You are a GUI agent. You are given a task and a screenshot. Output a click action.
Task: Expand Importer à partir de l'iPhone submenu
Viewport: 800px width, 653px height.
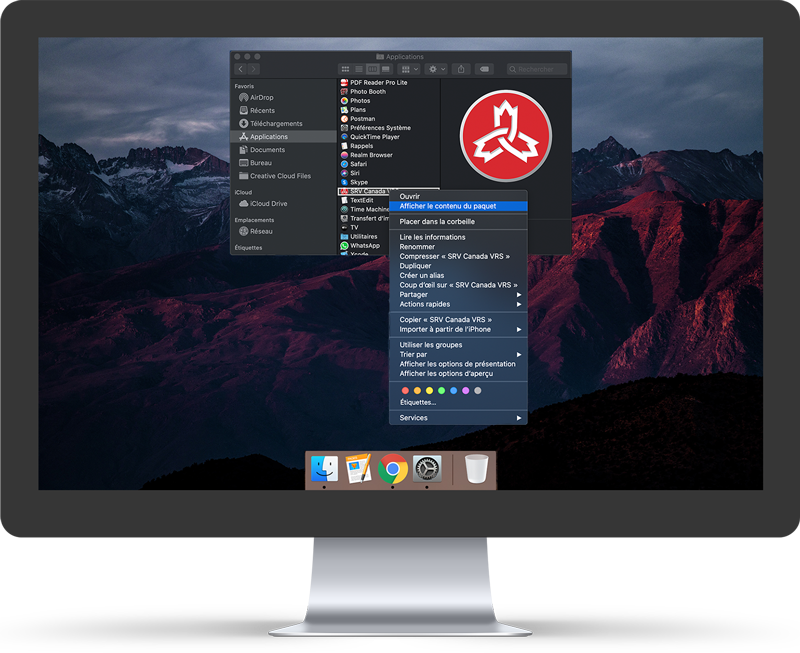click(x=458, y=330)
